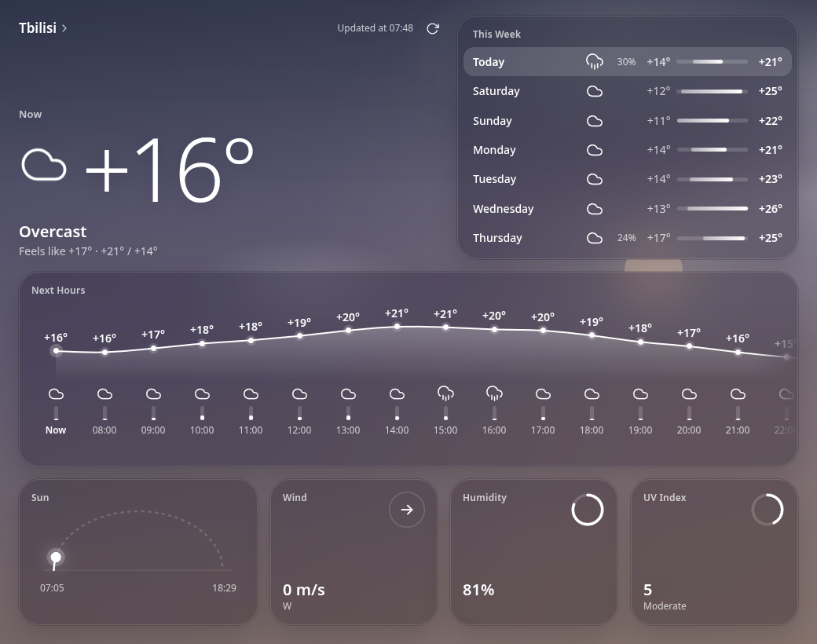
Task: Click the Moderate UV level label
Action: pyautogui.click(x=665, y=606)
